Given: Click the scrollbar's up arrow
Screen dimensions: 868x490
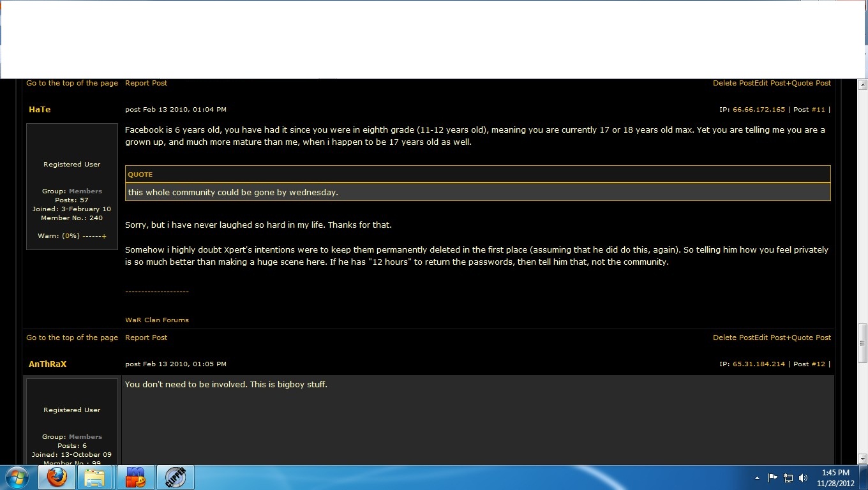Looking at the screenshot, I should (x=862, y=85).
